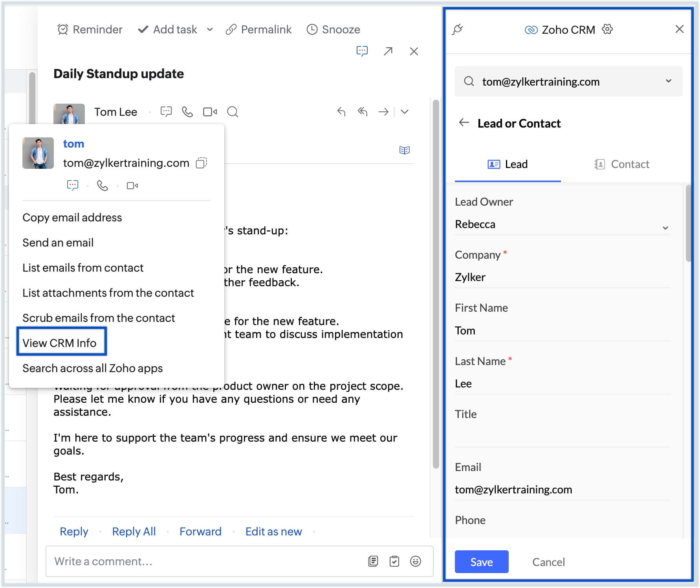
Task: Choose Copy email address menu option
Action: [x=72, y=217]
